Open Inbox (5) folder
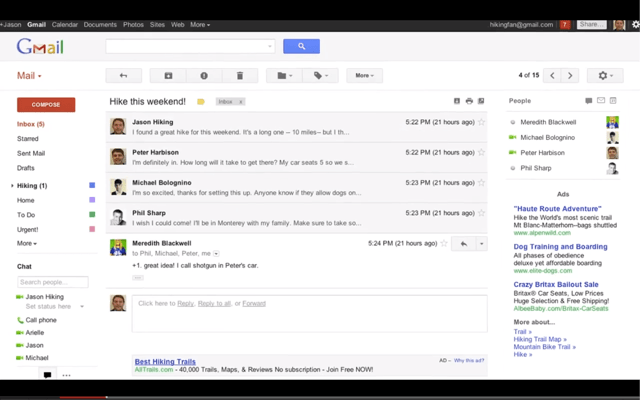The width and height of the screenshot is (640, 400). (x=31, y=124)
